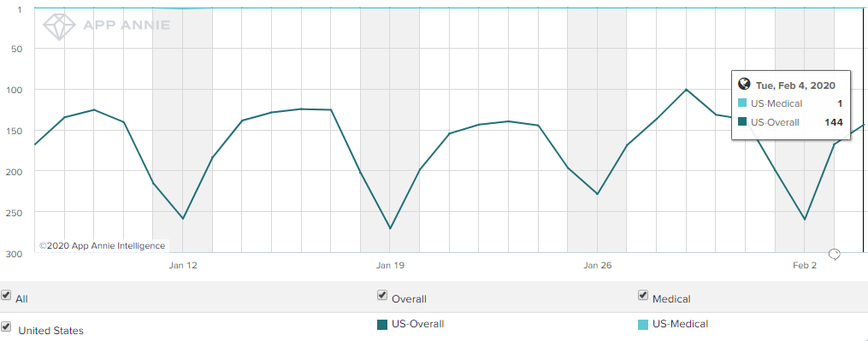Screen dimensions: 868x341
Task: Select the Feb 2 date axis label
Action: click(805, 266)
